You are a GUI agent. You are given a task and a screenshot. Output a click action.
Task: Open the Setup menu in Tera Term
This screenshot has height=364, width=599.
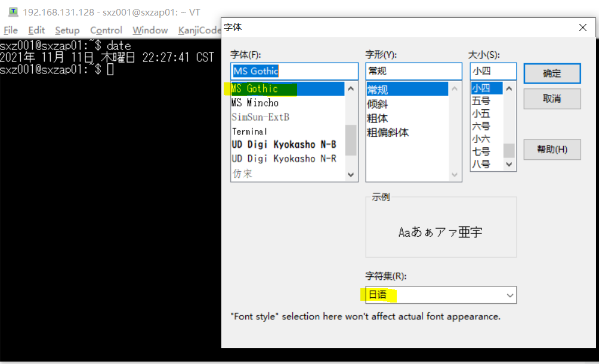67,30
